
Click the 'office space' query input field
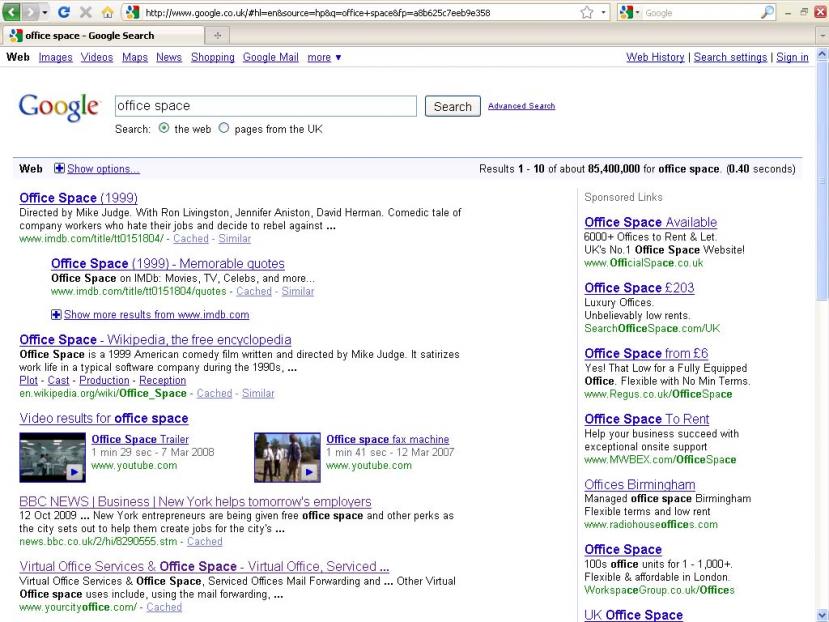coord(265,106)
